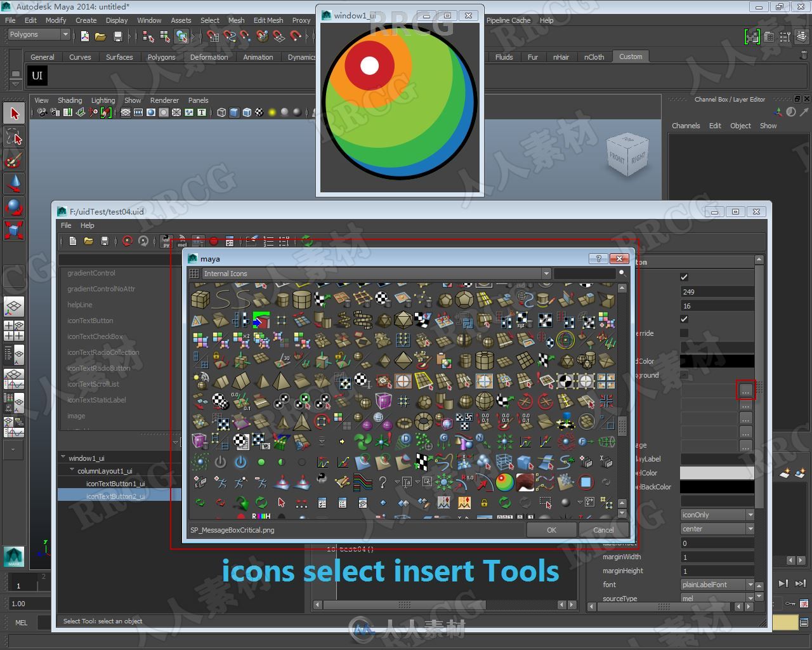Click the UI shelf button

[x=37, y=76]
